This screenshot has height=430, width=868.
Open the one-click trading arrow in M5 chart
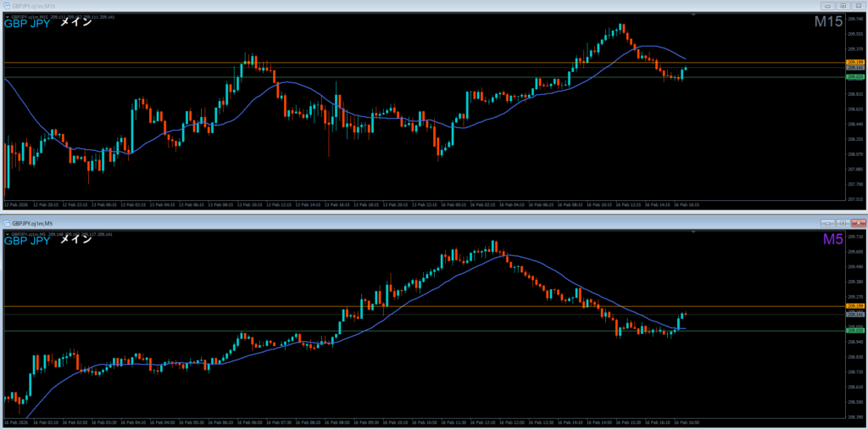click(7, 234)
